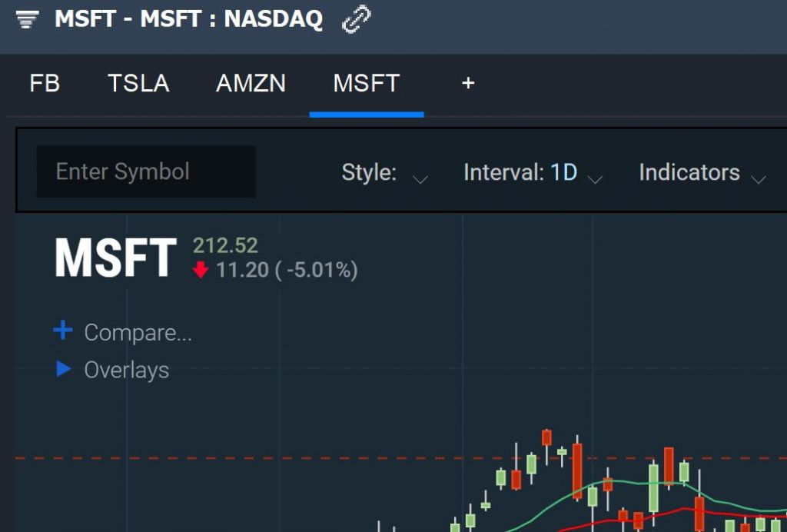Viewport: 787px width, 532px height.
Task: Switch to the FB tab
Action: pyautogui.click(x=45, y=83)
